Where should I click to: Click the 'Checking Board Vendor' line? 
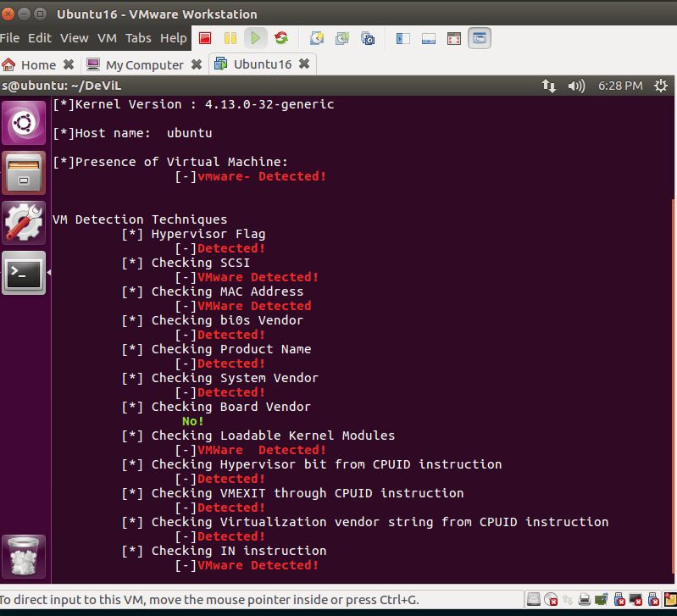point(216,407)
